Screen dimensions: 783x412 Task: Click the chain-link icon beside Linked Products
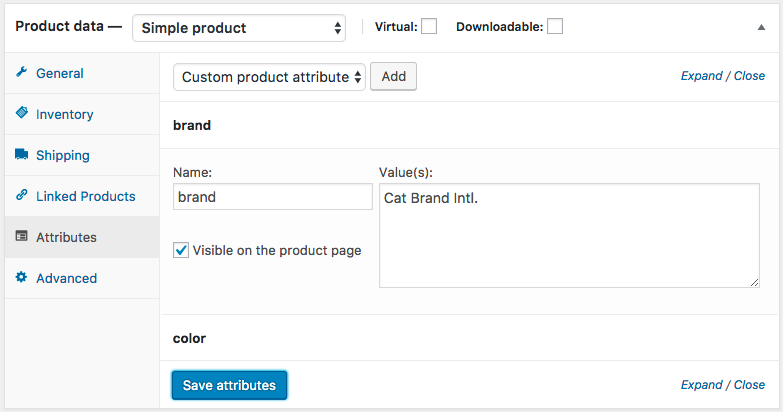click(x=21, y=196)
